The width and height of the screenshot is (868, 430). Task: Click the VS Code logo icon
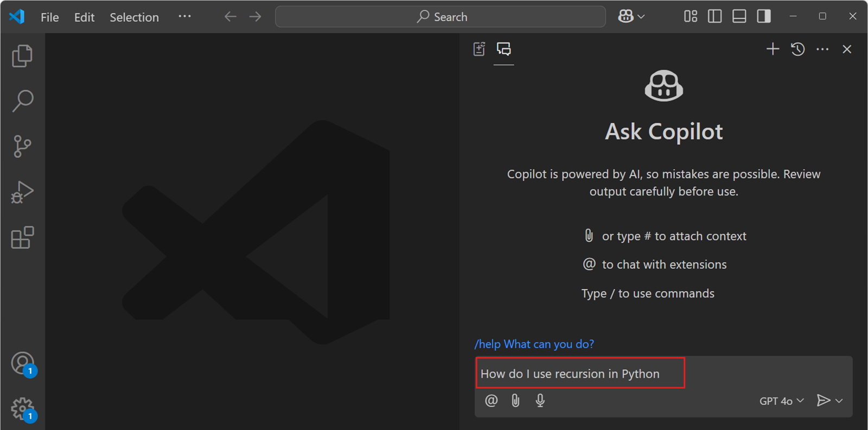(x=17, y=17)
